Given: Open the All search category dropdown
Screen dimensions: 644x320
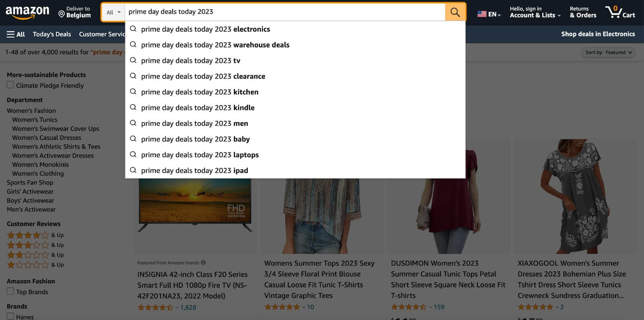Looking at the screenshot, I should click(113, 12).
